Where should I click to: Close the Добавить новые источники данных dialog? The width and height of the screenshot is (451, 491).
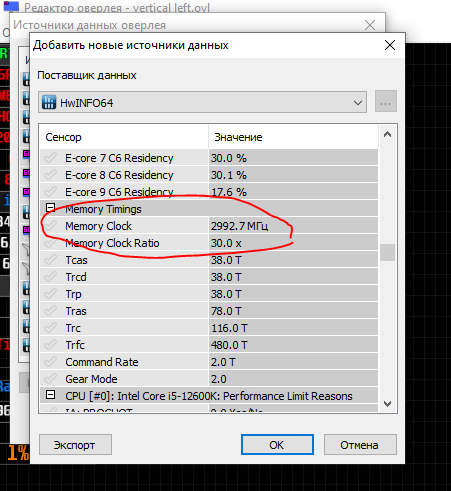click(390, 45)
